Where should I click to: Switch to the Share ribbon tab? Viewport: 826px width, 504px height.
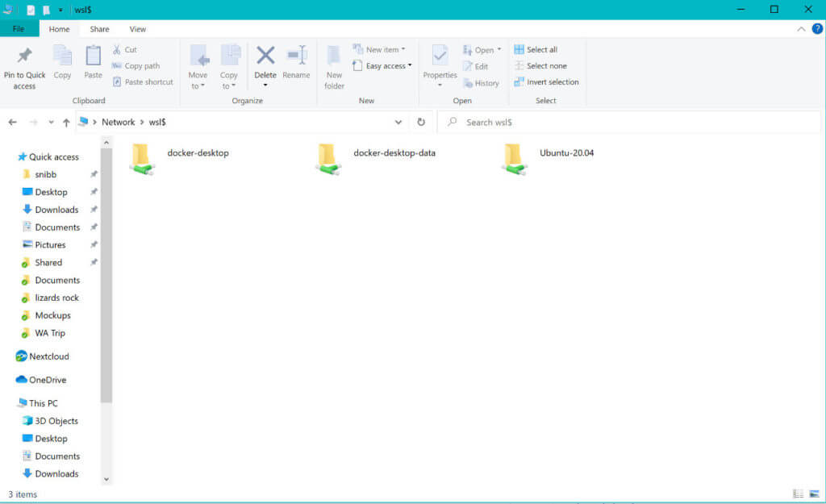(99, 28)
